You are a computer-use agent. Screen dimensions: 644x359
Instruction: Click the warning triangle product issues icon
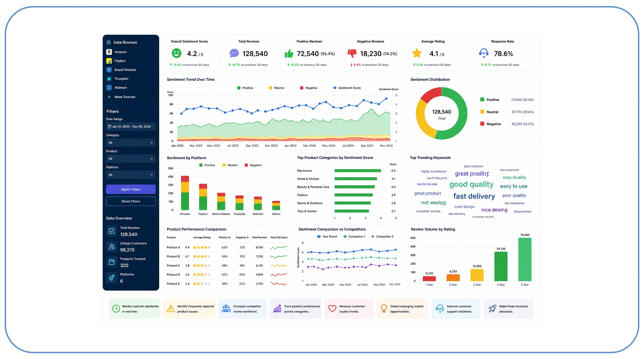(x=171, y=309)
